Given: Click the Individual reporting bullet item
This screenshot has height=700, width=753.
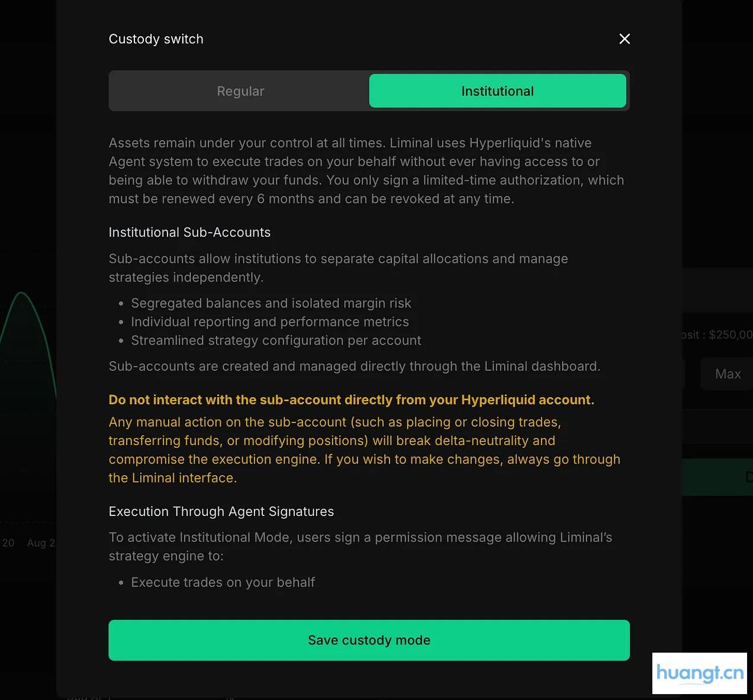Looking at the screenshot, I should 269,322.
